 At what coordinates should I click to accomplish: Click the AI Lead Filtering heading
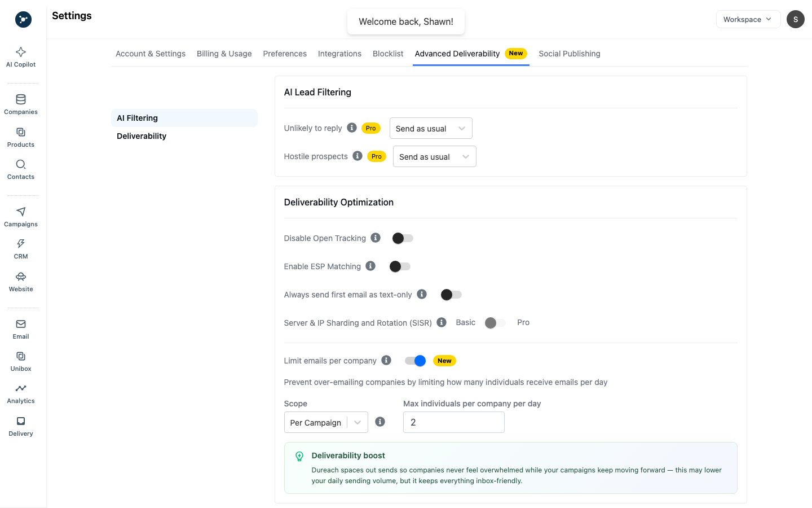coord(317,92)
